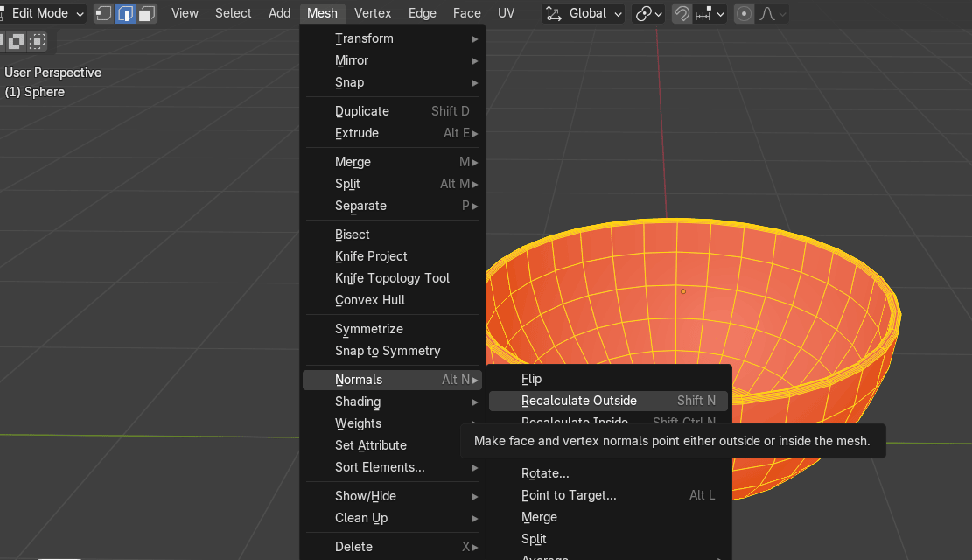
Task: Open the Vertex menu
Action: point(372,13)
